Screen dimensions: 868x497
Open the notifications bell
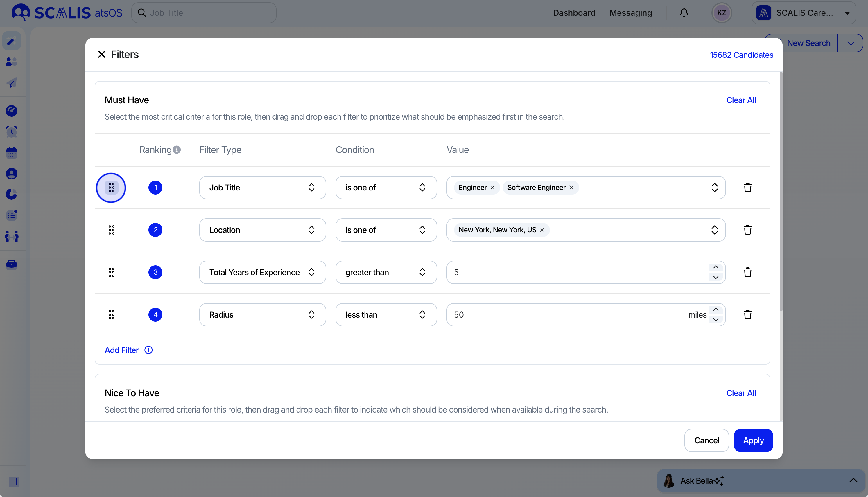(684, 13)
